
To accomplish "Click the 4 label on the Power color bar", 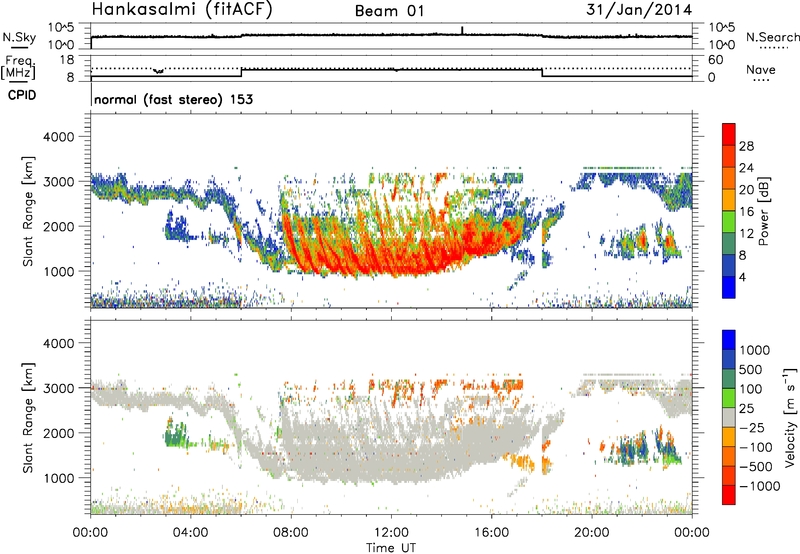I will 742,277.
